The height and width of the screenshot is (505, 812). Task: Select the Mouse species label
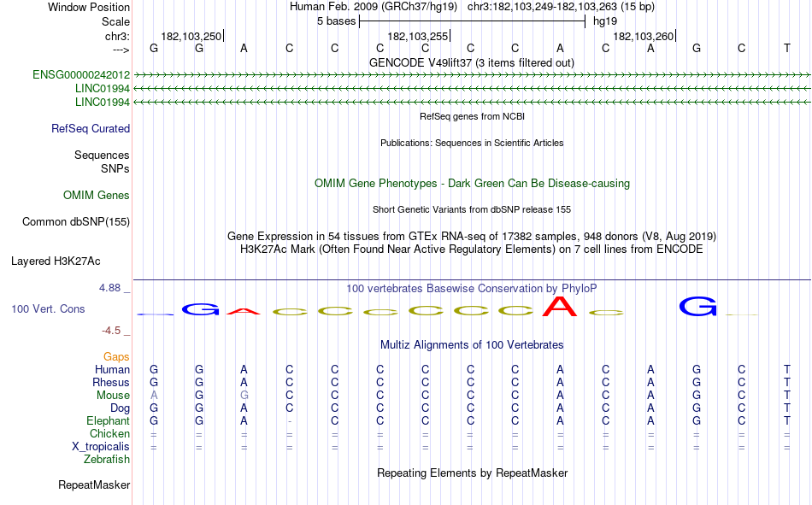(x=114, y=395)
